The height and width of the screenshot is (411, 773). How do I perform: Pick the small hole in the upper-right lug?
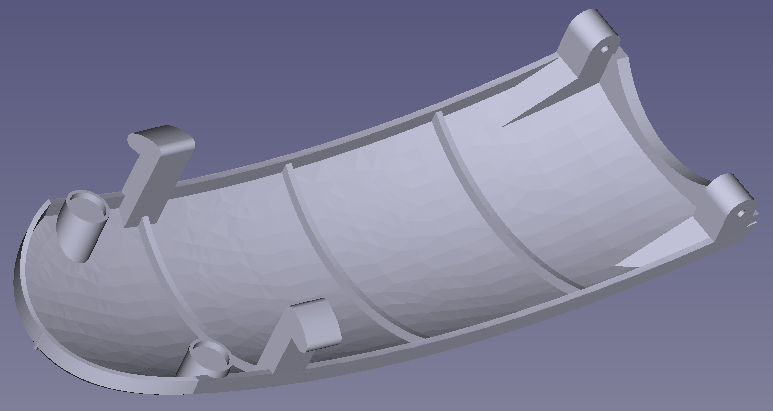[605, 46]
